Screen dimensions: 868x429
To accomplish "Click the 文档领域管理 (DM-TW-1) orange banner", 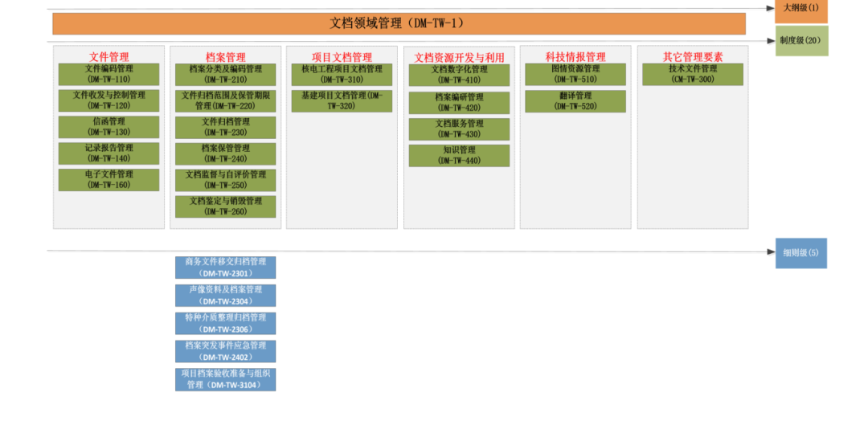I will [x=399, y=23].
